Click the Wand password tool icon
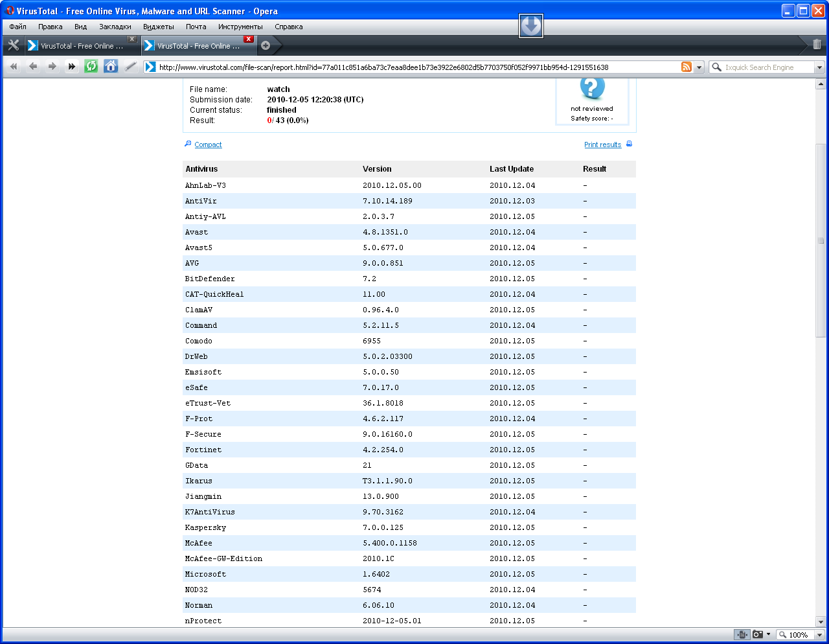 coord(130,66)
